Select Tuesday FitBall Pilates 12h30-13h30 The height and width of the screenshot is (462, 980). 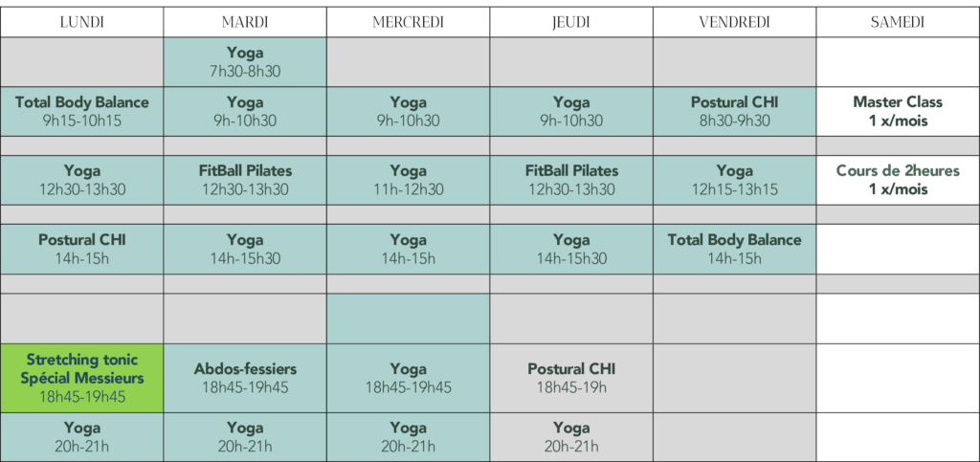(x=245, y=181)
